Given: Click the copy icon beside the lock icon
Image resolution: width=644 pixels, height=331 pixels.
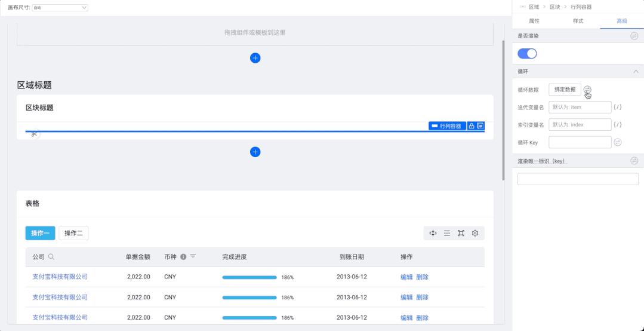Looking at the screenshot, I should 480,126.
